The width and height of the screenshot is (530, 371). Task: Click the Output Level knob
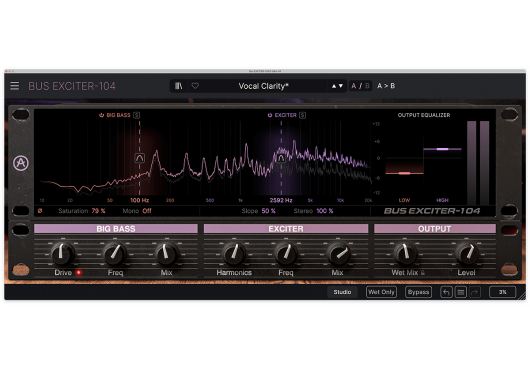[x=467, y=254]
